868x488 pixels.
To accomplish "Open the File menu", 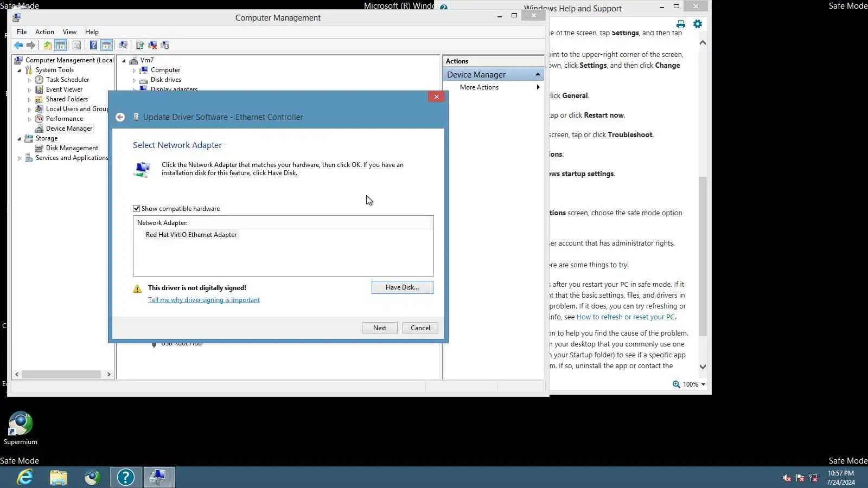I will 22,32.
